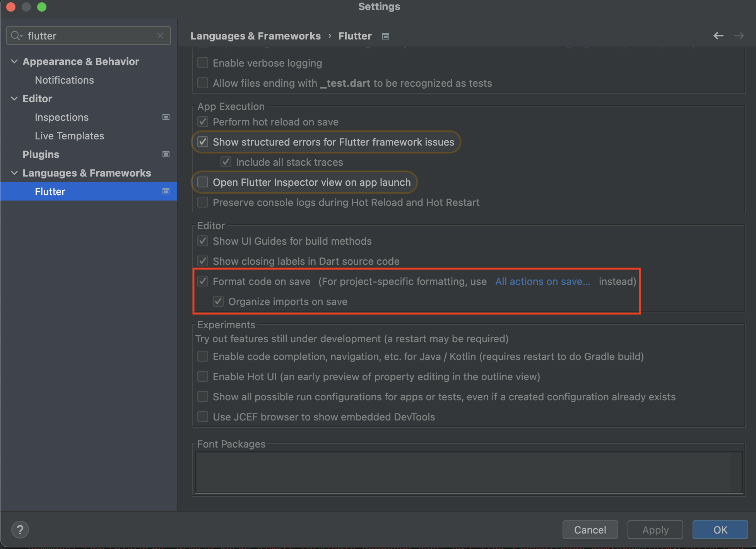This screenshot has height=549, width=756.
Task: Enable Use JCEF browser for DevTools
Action: coord(203,417)
